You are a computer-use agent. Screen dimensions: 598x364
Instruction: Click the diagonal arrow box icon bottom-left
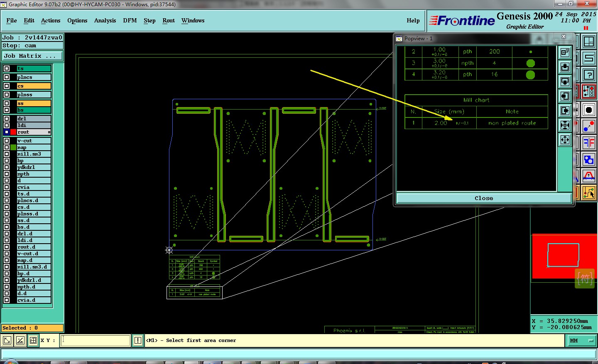7,341
